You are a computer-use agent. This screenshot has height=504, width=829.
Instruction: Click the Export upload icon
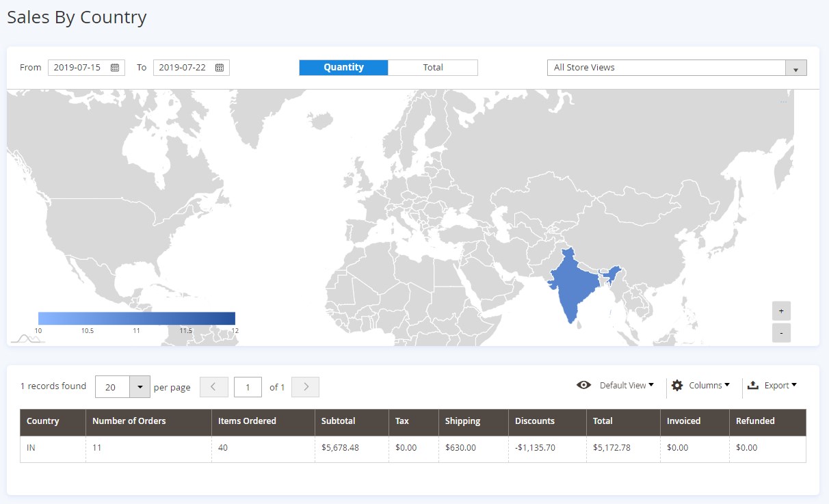tap(753, 386)
